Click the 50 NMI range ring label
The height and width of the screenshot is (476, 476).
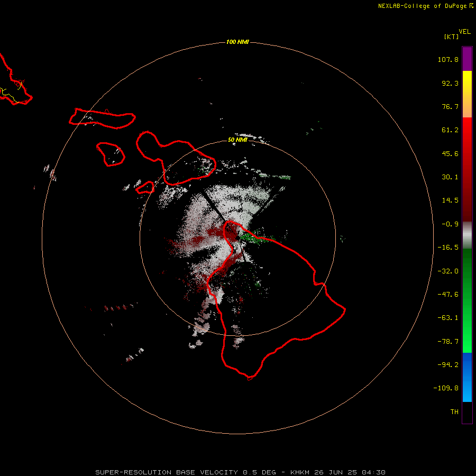coord(237,140)
